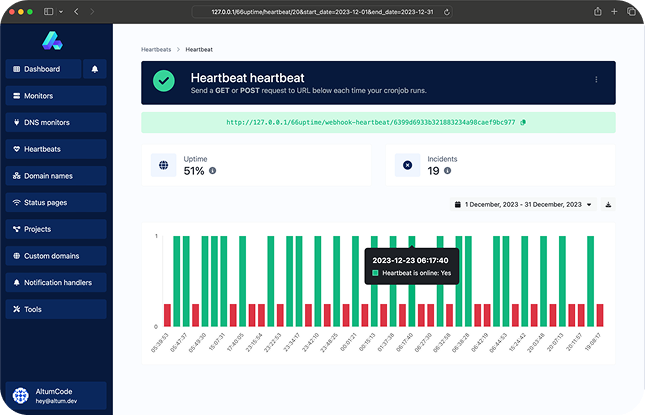Click the Uptime info icon
This screenshot has width=645, height=415.
point(212,171)
